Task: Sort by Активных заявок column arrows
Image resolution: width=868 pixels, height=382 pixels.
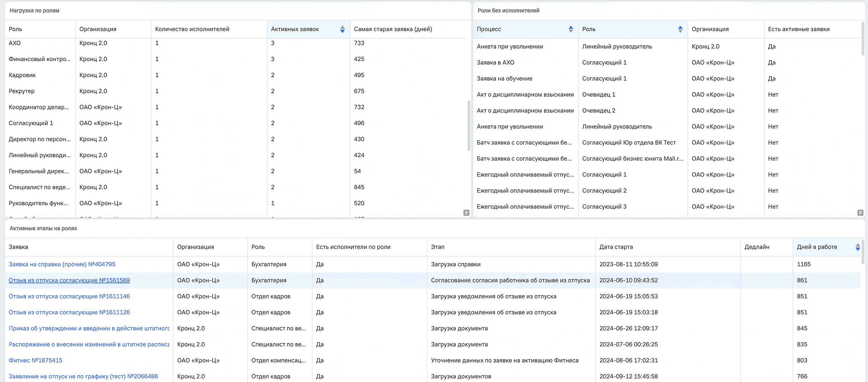Action: (342, 29)
